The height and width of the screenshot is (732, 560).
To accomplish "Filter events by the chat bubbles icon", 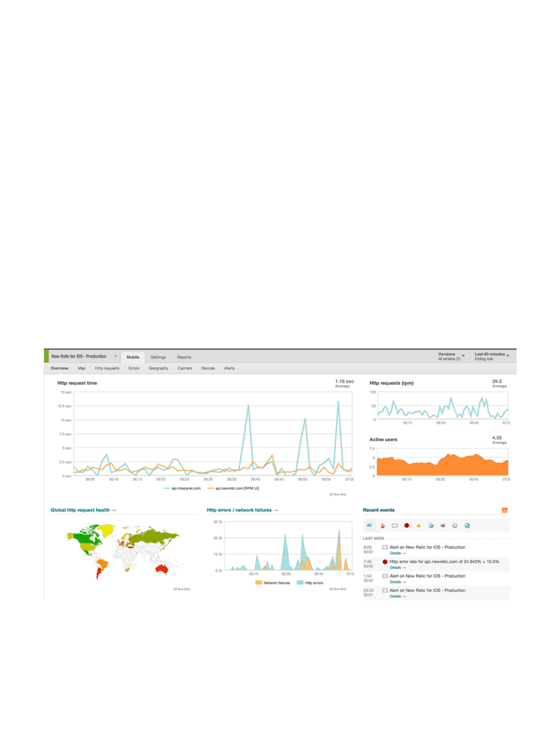I will coord(431,525).
